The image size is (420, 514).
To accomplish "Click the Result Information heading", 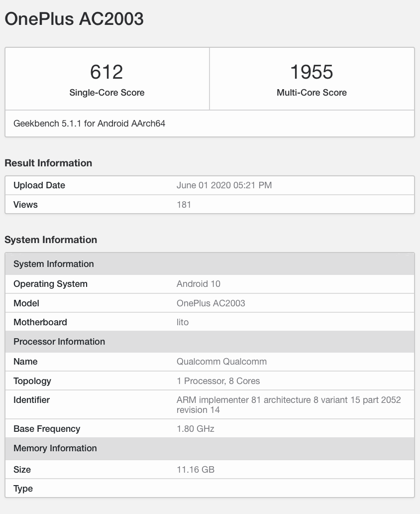I will pyautogui.click(x=48, y=163).
